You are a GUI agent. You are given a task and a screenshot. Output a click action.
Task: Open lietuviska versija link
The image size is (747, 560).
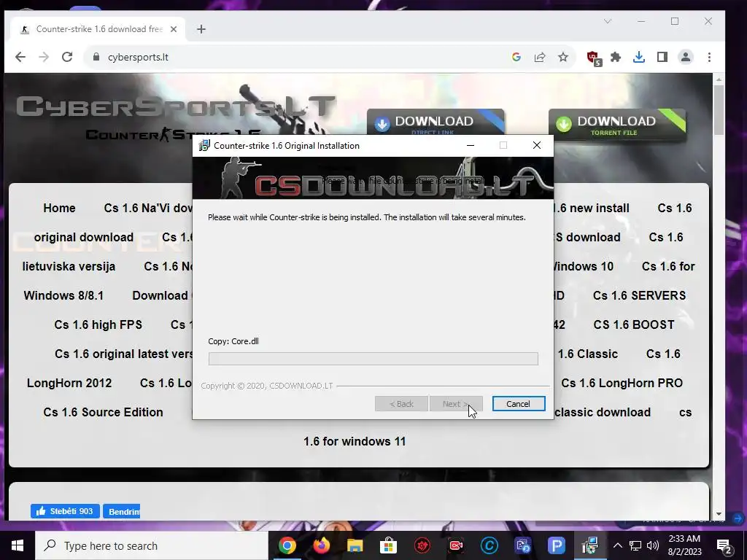click(69, 266)
